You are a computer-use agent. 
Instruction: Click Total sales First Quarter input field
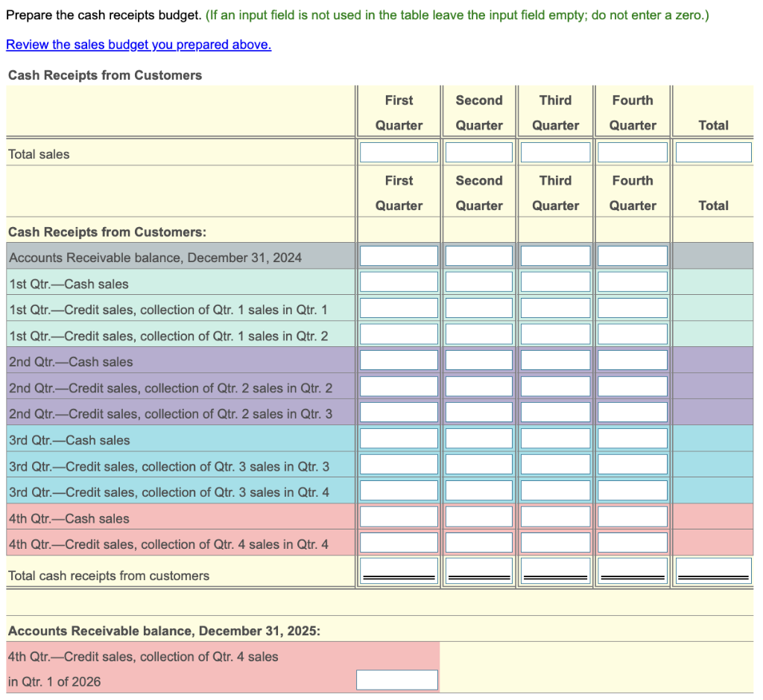pos(399,152)
